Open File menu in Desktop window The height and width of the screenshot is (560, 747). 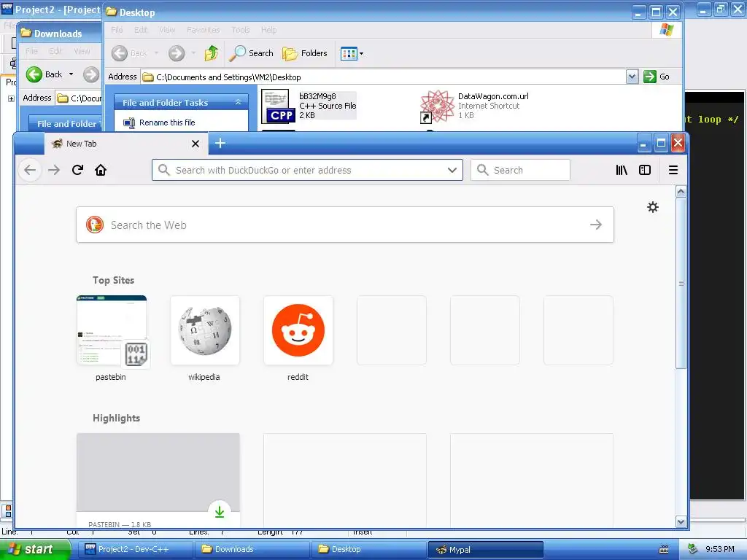point(117,30)
